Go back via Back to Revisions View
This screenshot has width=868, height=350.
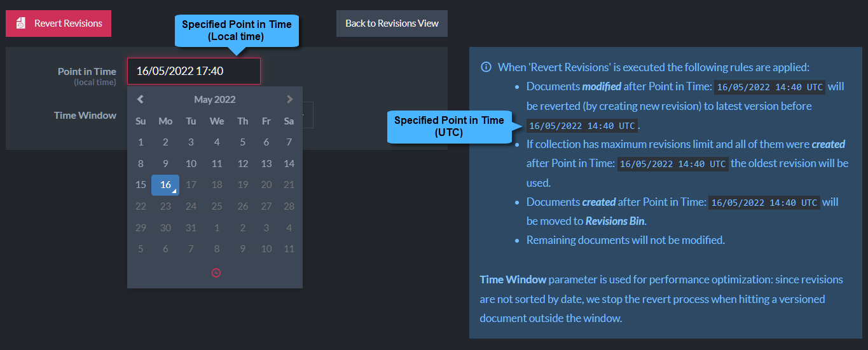click(x=392, y=24)
